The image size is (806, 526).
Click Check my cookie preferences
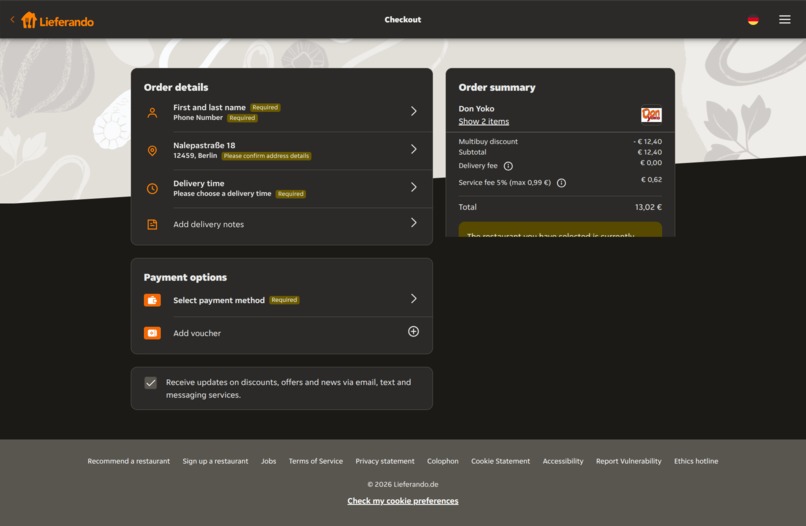(x=403, y=501)
